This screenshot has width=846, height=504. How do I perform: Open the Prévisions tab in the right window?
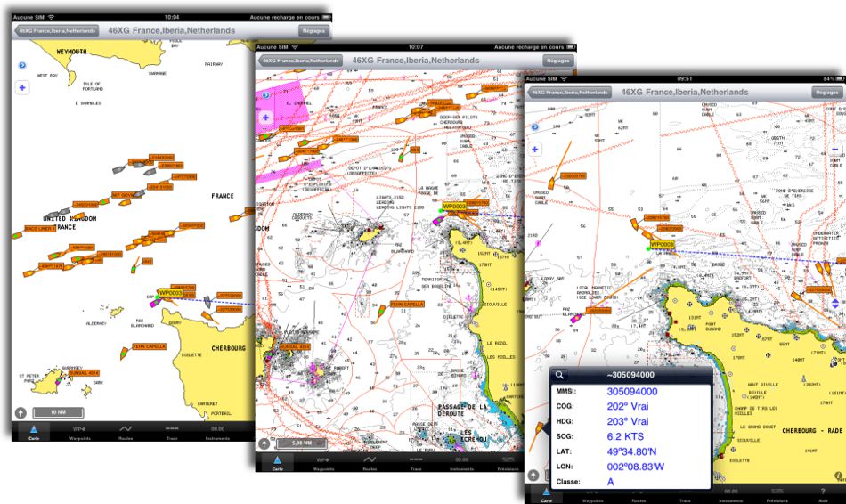coord(777,494)
